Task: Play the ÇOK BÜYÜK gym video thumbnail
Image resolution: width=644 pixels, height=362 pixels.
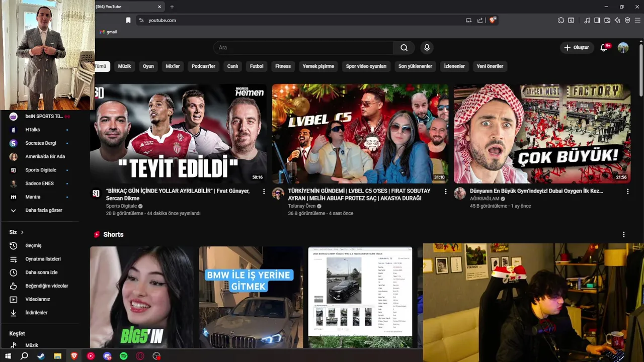Action: pyautogui.click(x=542, y=134)
